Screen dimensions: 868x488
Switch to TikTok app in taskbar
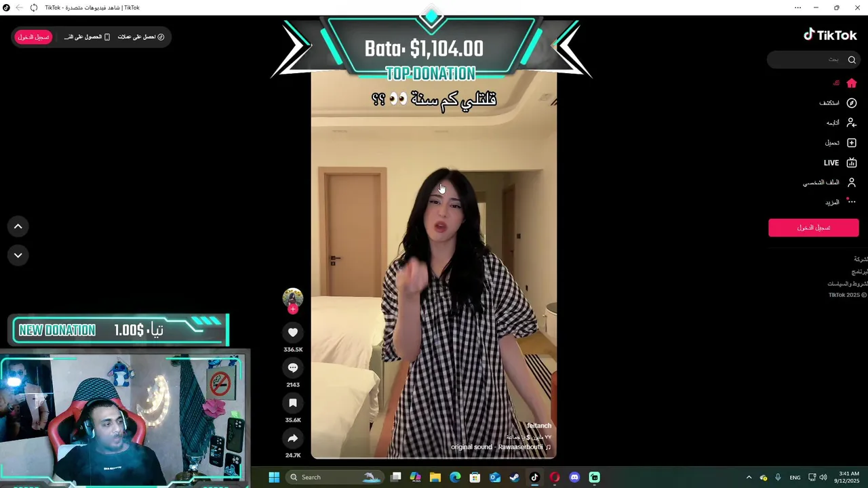click(x=534, y=477)
